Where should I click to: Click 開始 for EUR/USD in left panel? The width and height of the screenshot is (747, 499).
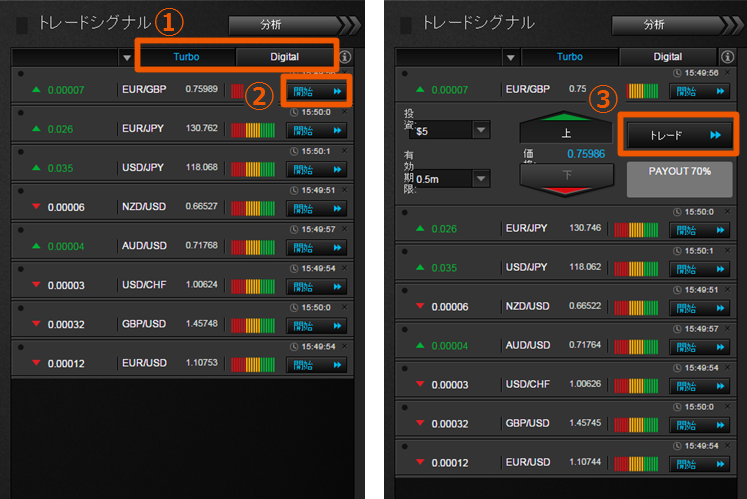pyautogui.click(x=317, y=365)
